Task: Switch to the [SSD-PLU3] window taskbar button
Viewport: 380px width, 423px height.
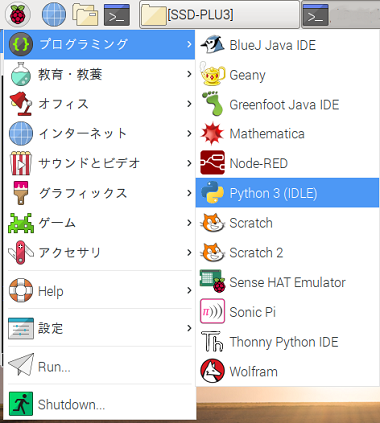Action: pos(219,15)
